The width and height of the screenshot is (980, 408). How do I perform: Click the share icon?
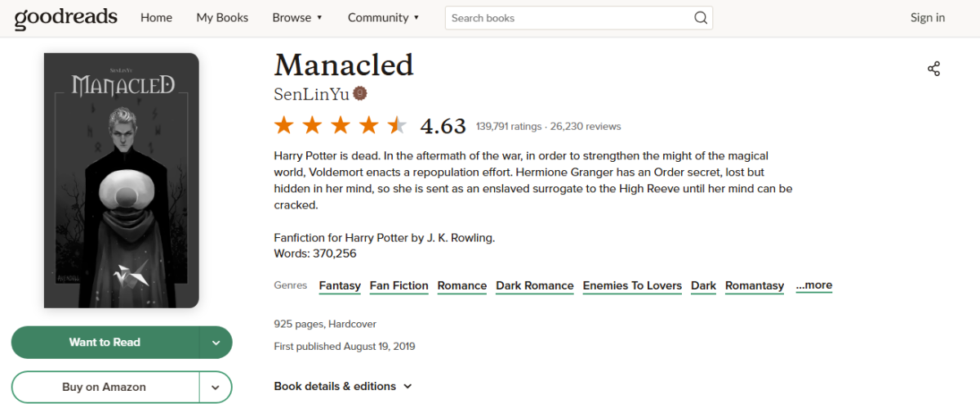934,69
